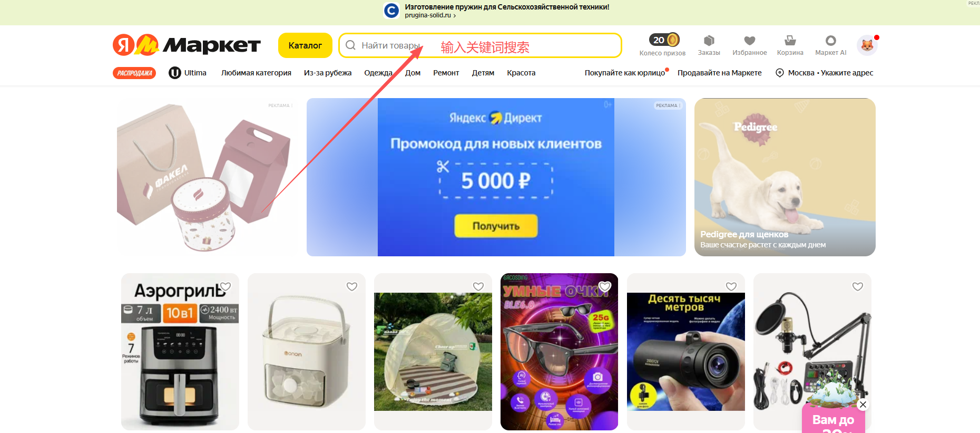
Task: Open Ultima logo in navigation bar
Action: click(188, 73)
